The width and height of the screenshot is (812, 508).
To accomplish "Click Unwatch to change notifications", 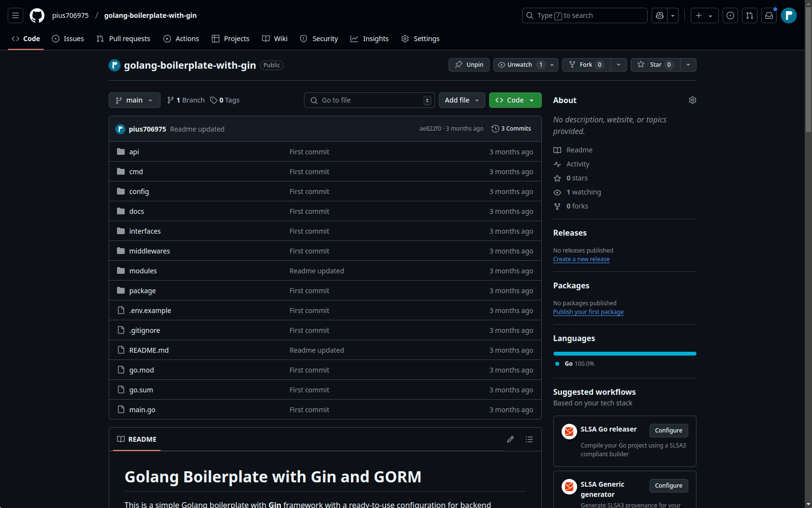I will click(526, 65).
